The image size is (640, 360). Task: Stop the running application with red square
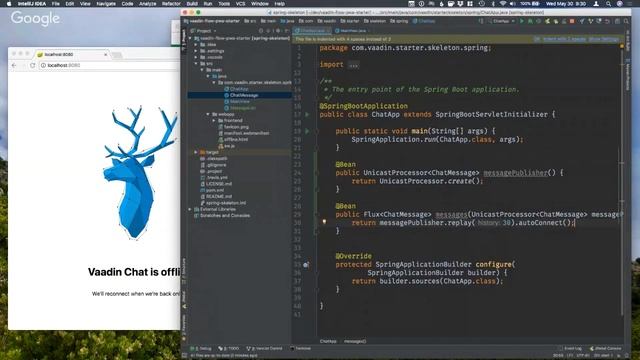572,21
